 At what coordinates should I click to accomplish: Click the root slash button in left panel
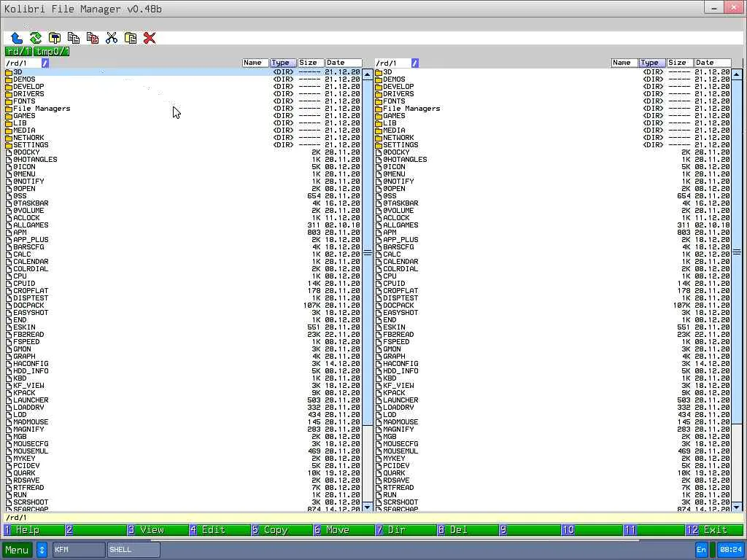point(44,63)
